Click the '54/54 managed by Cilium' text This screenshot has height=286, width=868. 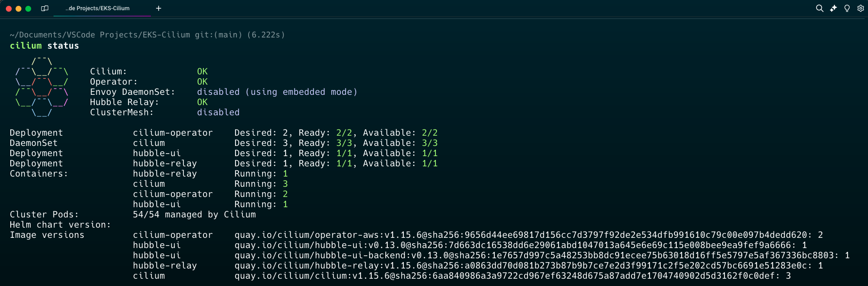pyautogui.click(x=194, y=214)
